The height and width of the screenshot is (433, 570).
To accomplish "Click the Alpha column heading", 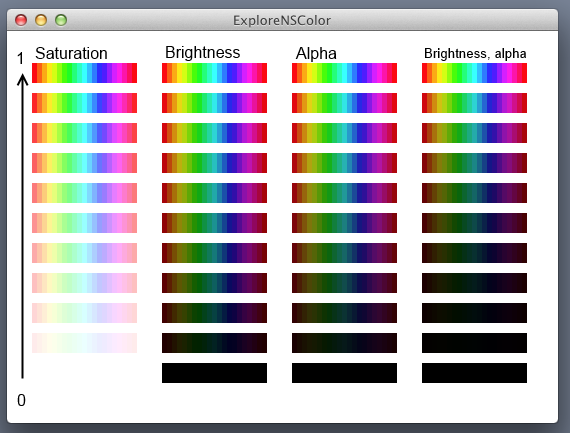I will pyautogui.click(x=316, y=53).
